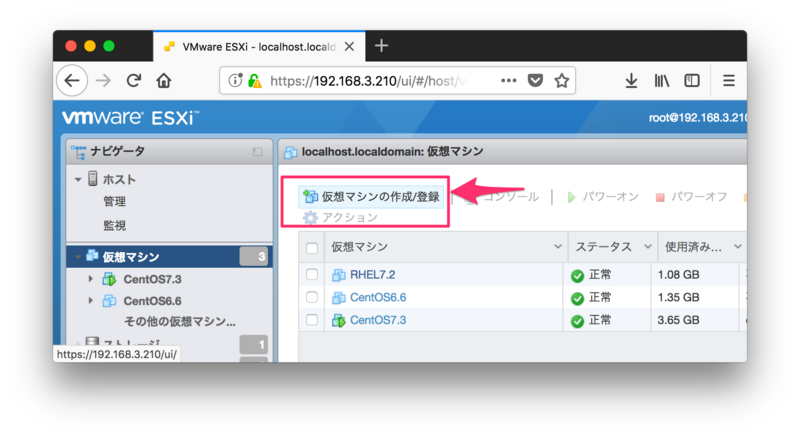
Task: Open the 仮想マシン column dropdown
Action: pos(558,247)
